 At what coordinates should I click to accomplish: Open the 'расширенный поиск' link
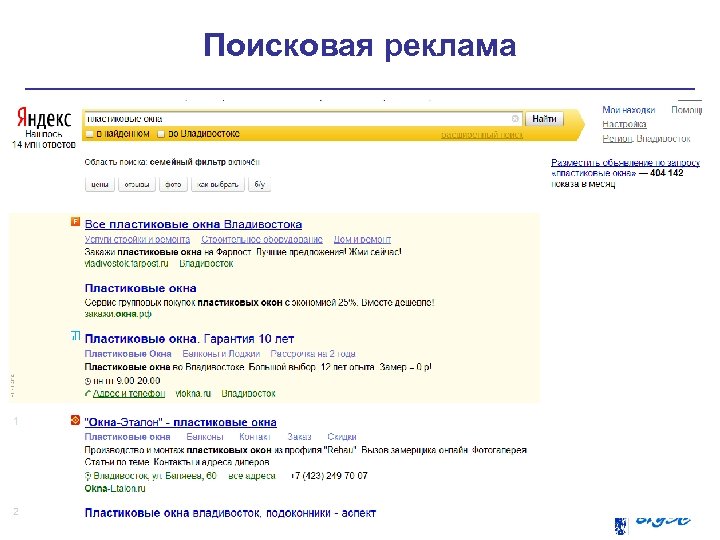pos(482,135)
